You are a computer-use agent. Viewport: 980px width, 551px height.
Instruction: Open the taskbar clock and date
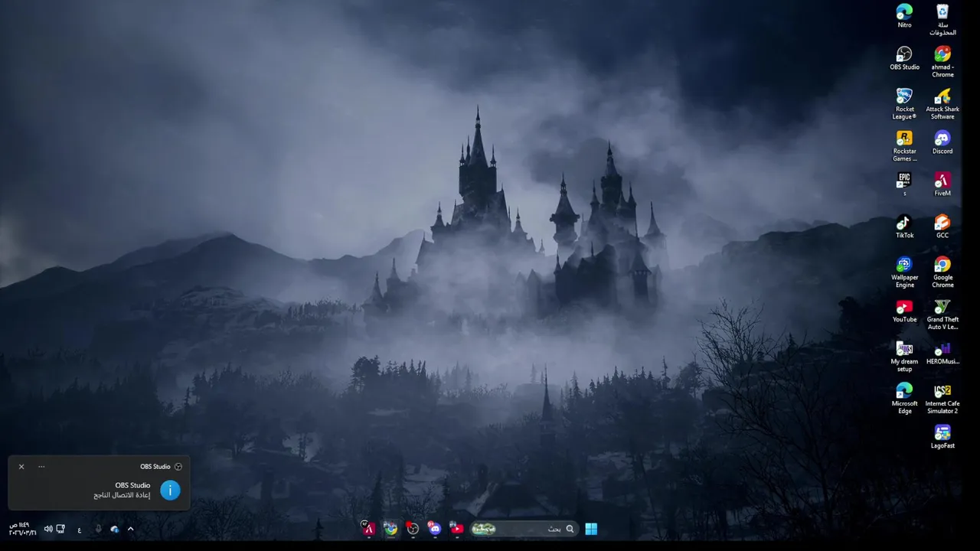point(22,529)
